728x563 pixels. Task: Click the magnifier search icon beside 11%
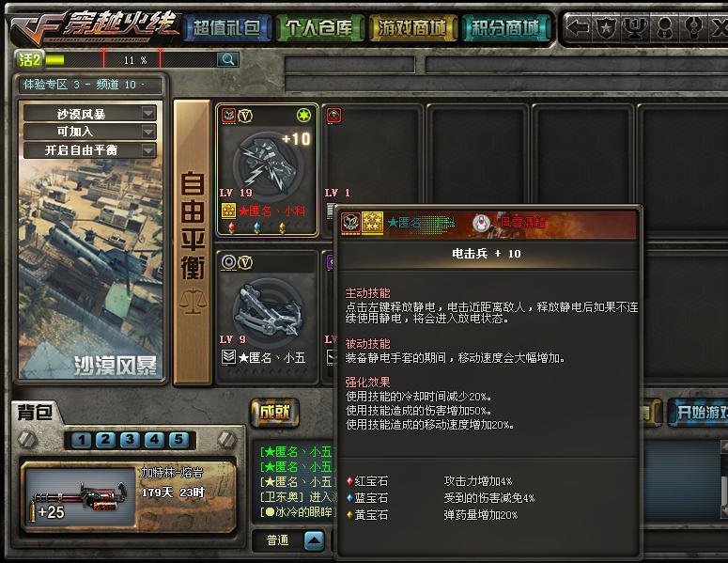(x=228, y=59)
